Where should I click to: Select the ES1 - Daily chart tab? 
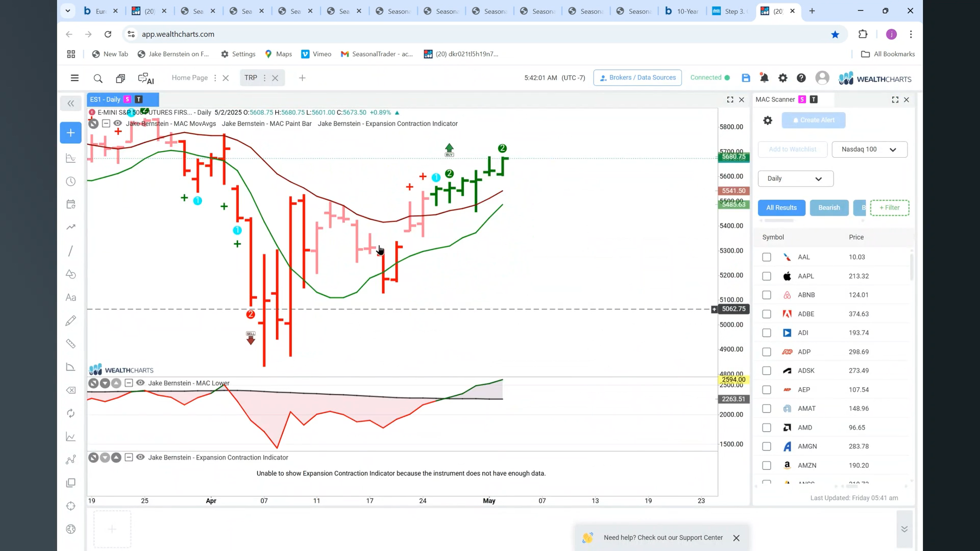(x=123, y=99)
